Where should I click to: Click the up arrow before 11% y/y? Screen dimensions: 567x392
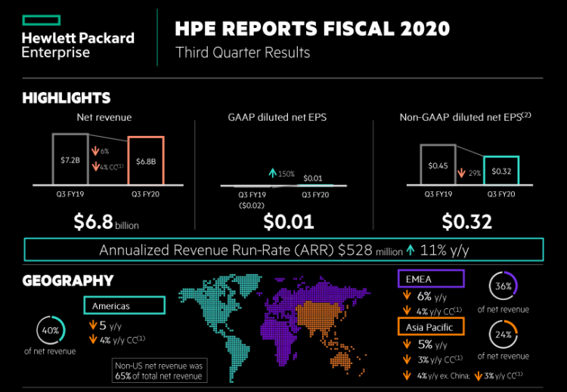(x=410, y=250)
